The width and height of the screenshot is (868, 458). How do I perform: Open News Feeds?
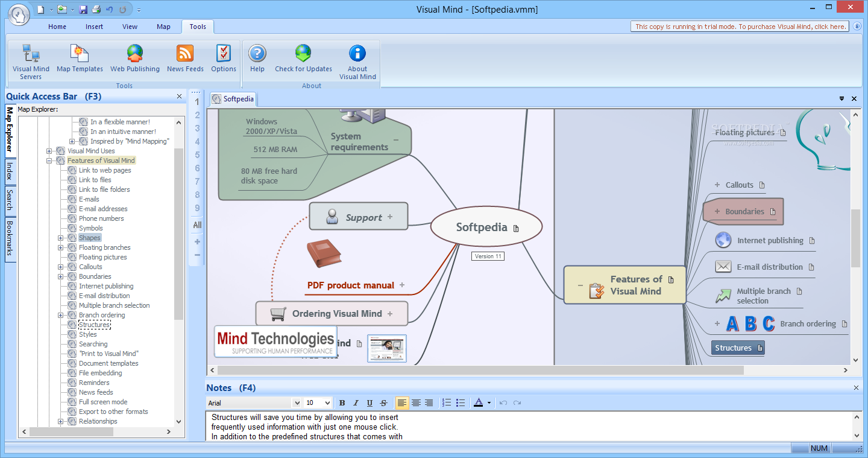click(x=185, y=59)
